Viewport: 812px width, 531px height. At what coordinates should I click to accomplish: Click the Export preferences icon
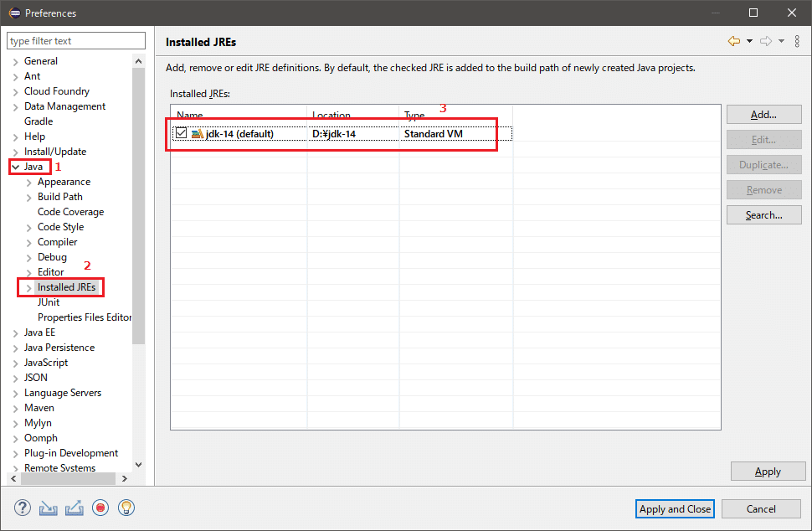coord(74,508)
